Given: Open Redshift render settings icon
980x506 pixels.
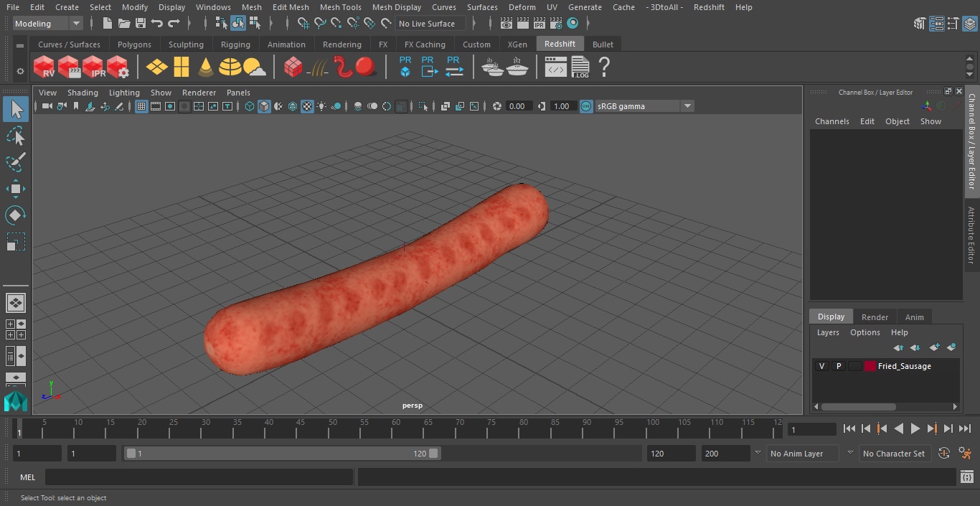Looking at the screenshot, I should 118,67.
